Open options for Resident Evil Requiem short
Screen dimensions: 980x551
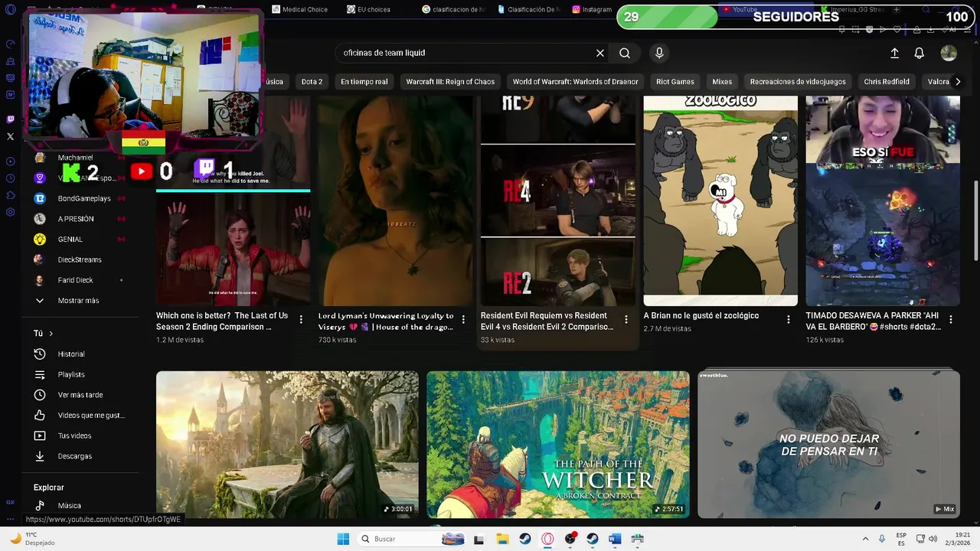tap(626, 320)
